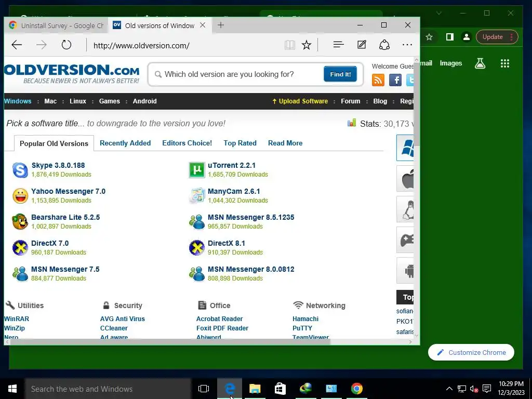Open the RSS feed icon

378,80
